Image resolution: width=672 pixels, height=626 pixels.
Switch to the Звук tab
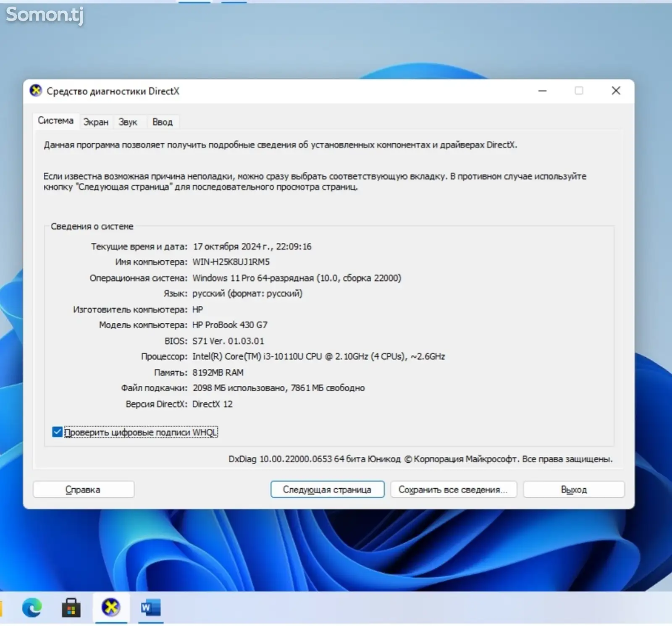[128, 122]
